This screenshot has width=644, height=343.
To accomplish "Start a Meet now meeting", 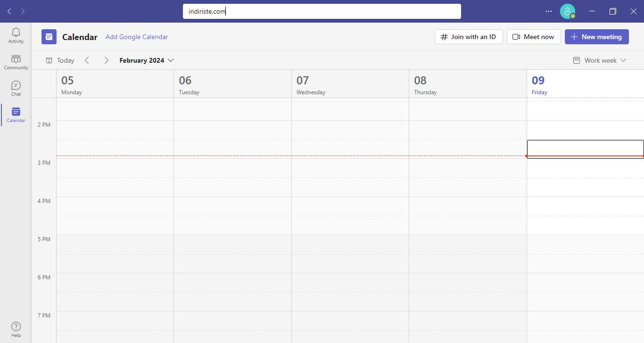I will point(534,37).
